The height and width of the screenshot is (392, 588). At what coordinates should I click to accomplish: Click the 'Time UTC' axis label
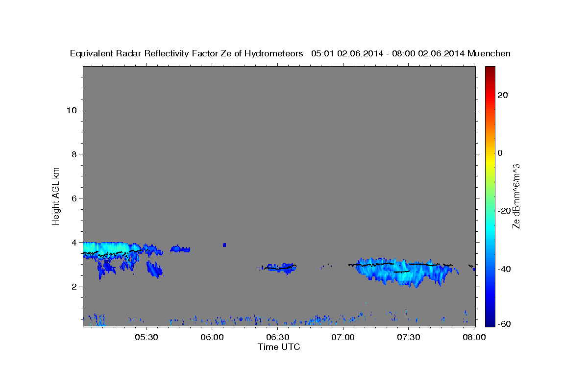click(x=279, y=347)
